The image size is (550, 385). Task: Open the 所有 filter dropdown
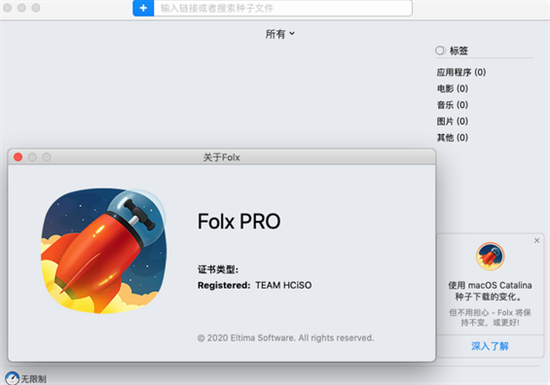[280, 34]
